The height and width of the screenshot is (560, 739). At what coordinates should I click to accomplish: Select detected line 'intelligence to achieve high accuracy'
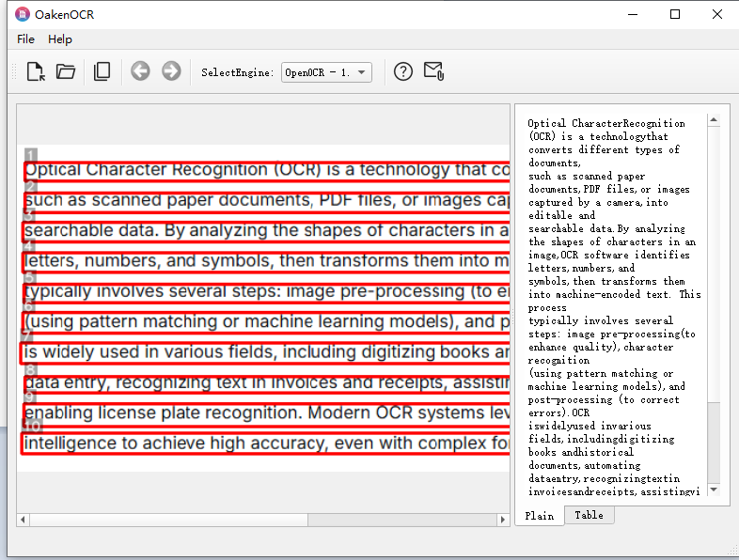click(266, 443)
